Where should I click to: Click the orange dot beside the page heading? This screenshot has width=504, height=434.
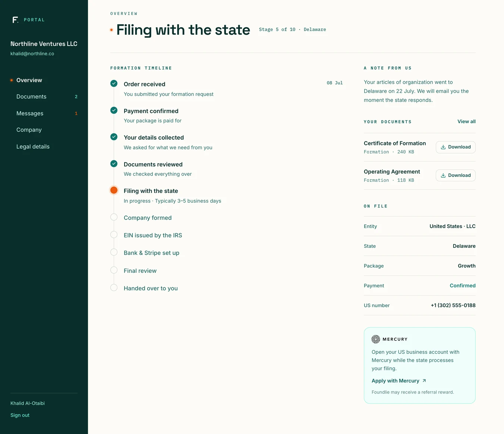[111, 30]
